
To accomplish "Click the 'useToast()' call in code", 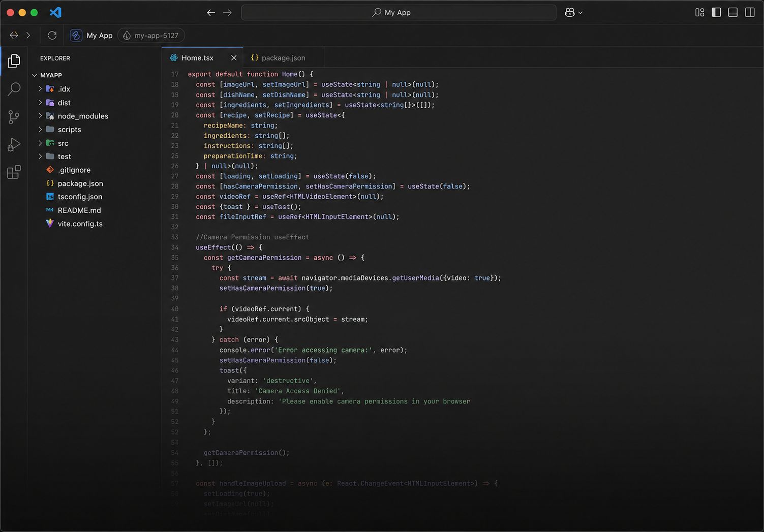I will (282, 207).
